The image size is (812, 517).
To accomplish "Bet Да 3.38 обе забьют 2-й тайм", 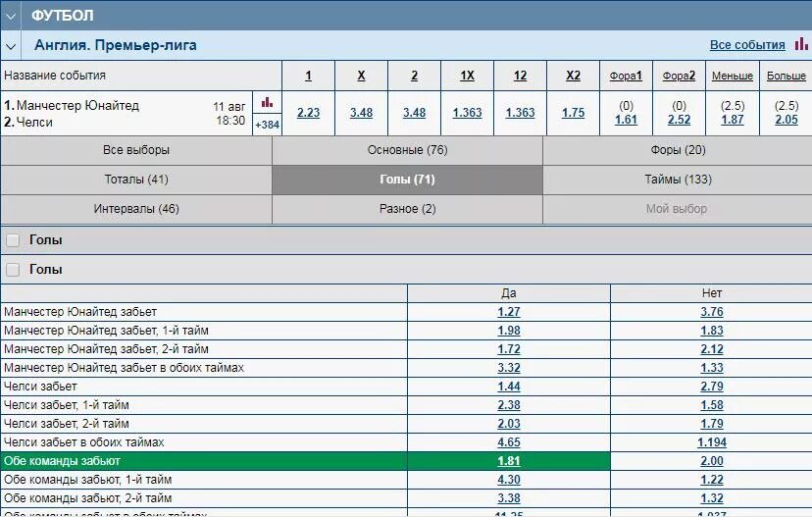I will pos(509,498).
